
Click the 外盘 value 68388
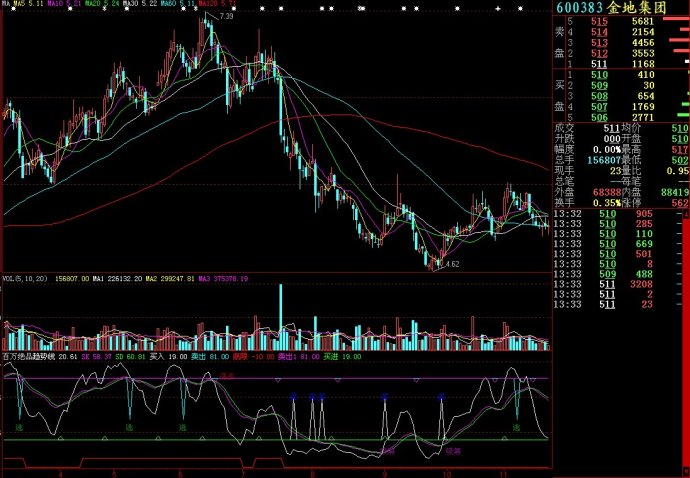coord(606,192)
